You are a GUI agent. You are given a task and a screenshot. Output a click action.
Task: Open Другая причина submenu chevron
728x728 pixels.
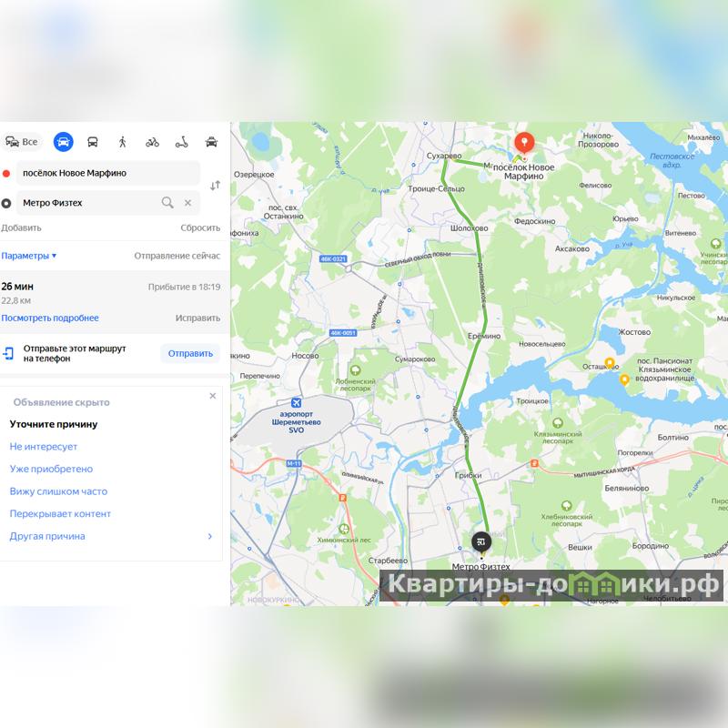(210, 536)
